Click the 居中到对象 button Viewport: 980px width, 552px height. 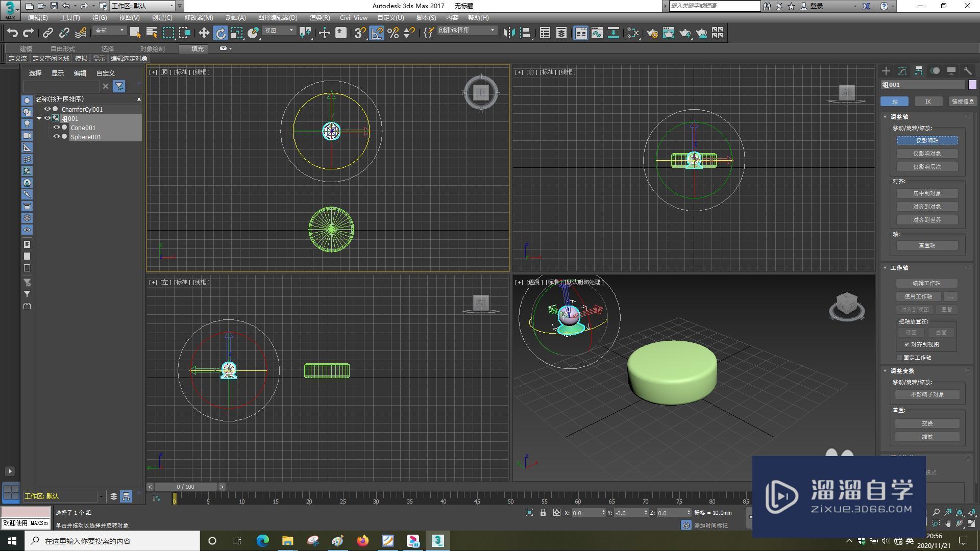tap(927, 193)
